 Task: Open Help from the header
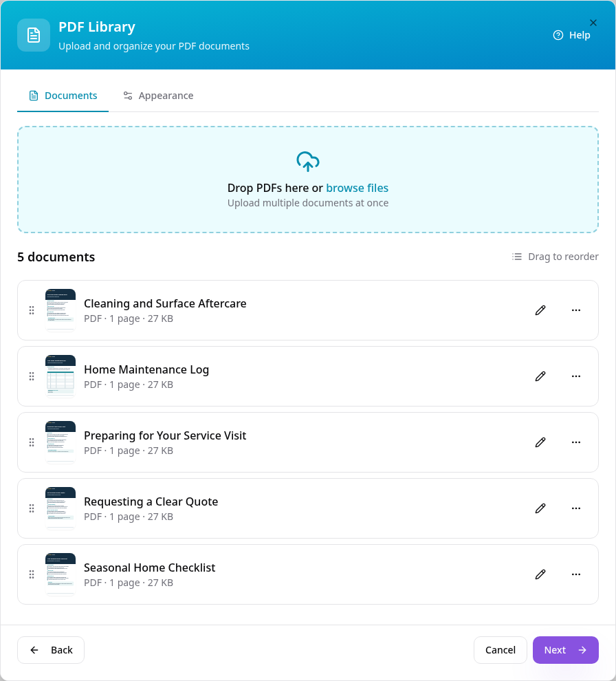coord(571,35)
